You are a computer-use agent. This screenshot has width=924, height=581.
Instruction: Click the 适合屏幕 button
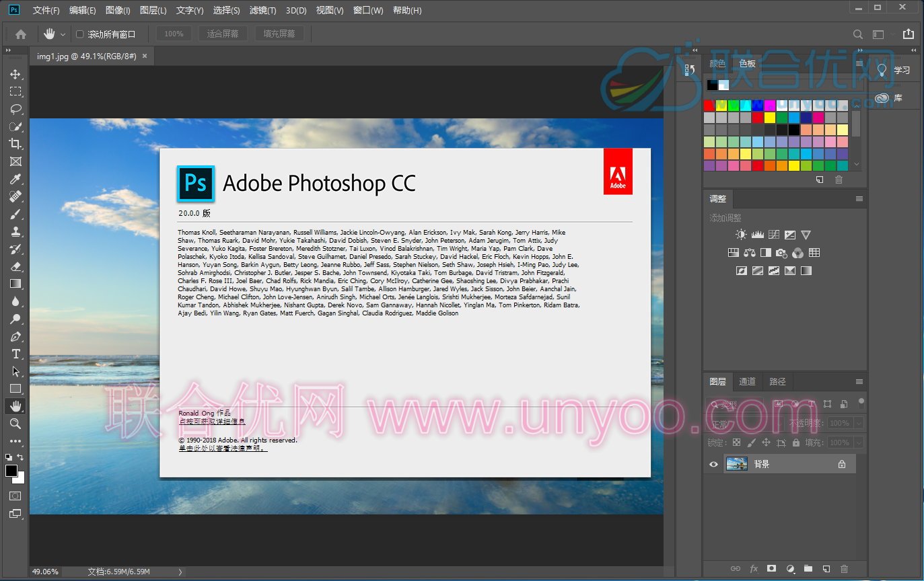pos(223,34)
